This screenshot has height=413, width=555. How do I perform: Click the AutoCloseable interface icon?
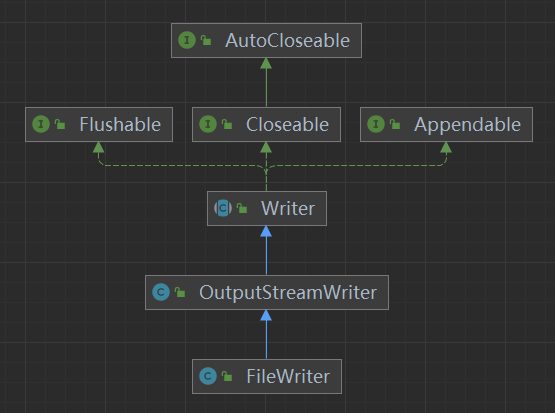click(x=187, y=40)
